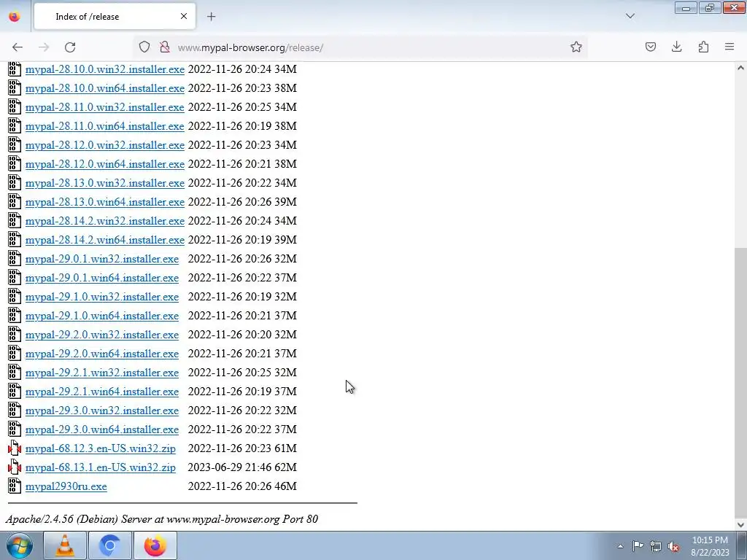Click archive icon beside mypal-68.12.3.en-US.win32.zip
747x560 pixels.
click(x=15, y=448)
